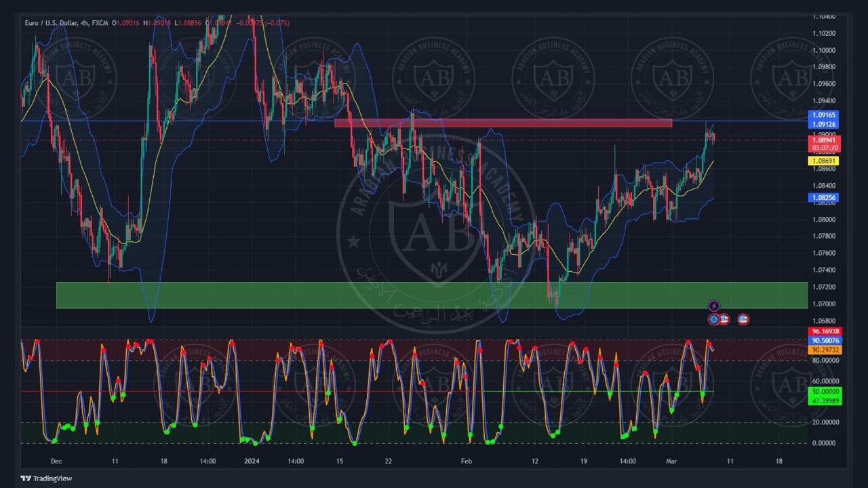
Task: Click the Mar label on time axis
Action: pyautogui.click(x=671, y=462)
